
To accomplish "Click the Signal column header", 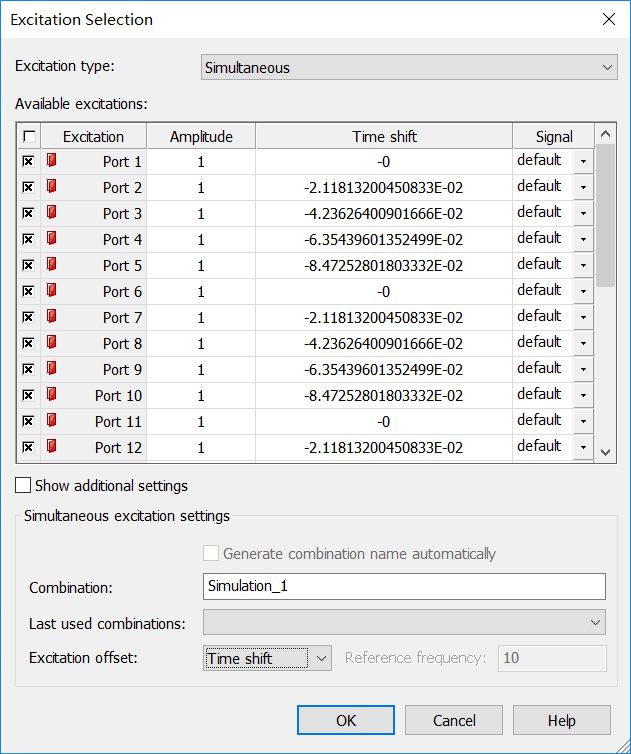I will click(x=554, y=137).
